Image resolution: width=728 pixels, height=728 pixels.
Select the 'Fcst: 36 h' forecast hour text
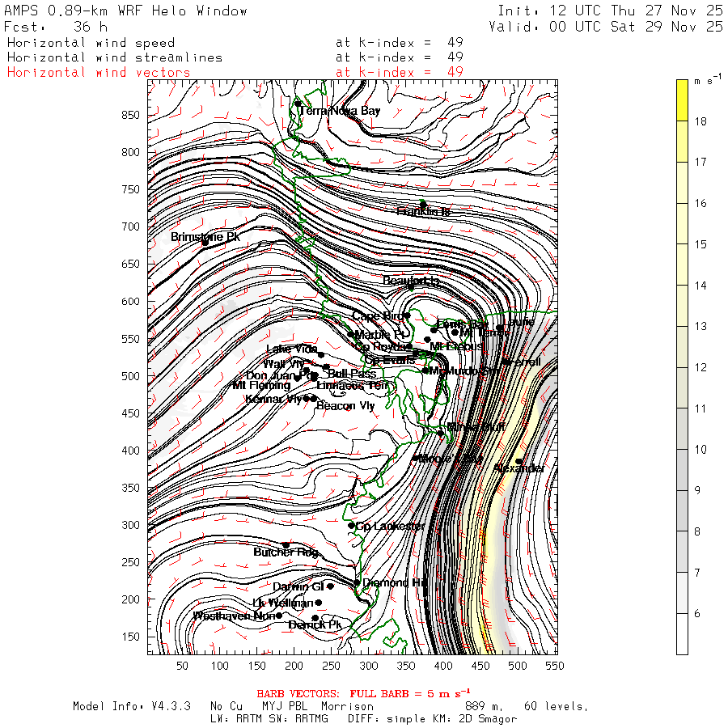click(56, 27)
